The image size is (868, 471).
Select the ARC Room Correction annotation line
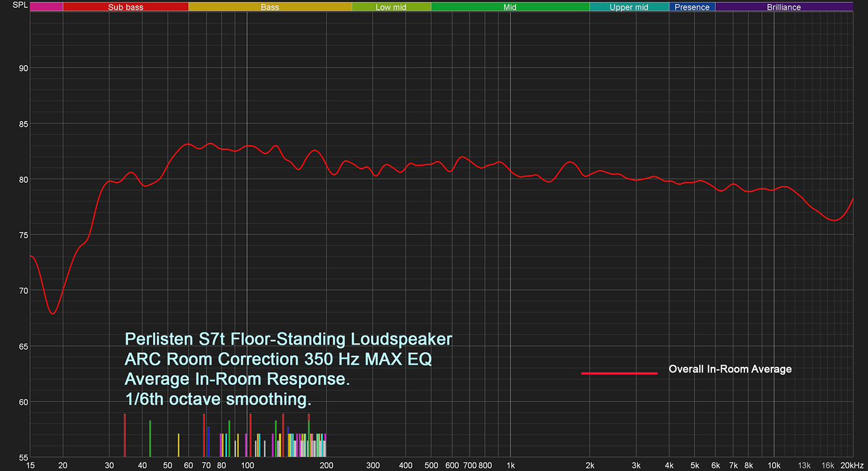tap(278, 359)
